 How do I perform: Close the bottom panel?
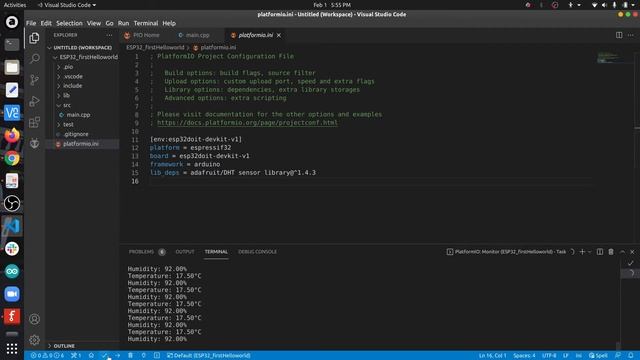click(632, 252)
